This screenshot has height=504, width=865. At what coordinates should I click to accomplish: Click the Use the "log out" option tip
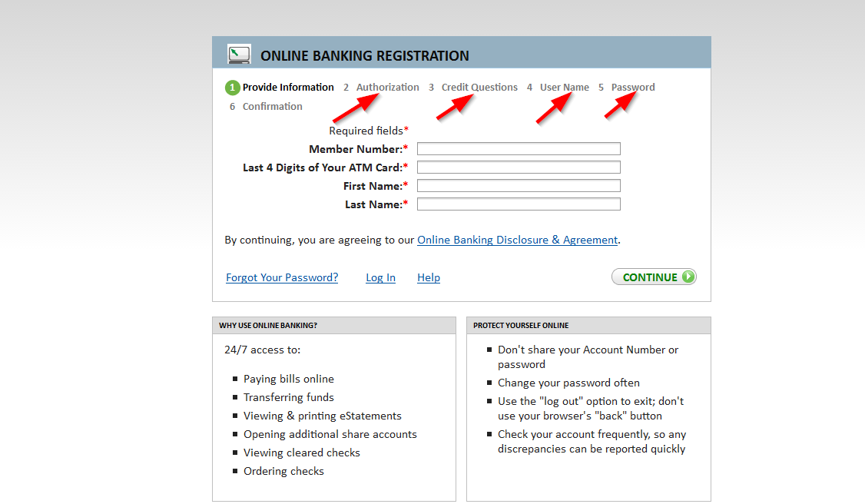click(591, 409)
